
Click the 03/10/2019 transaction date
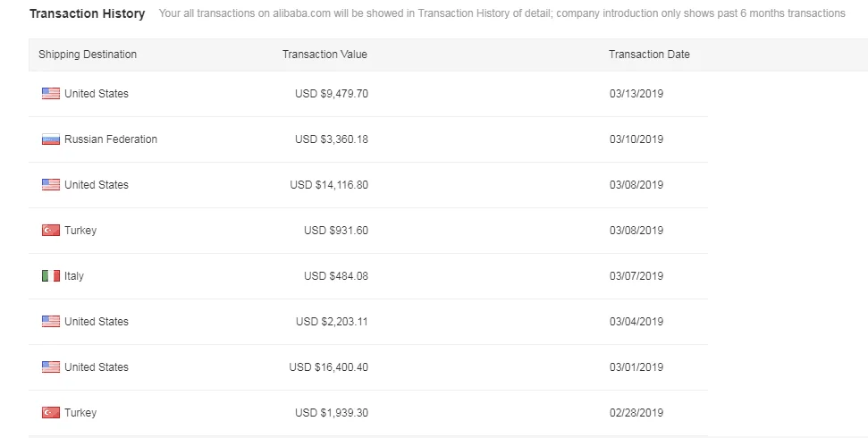pyautogui.click(x=636, y=139)
